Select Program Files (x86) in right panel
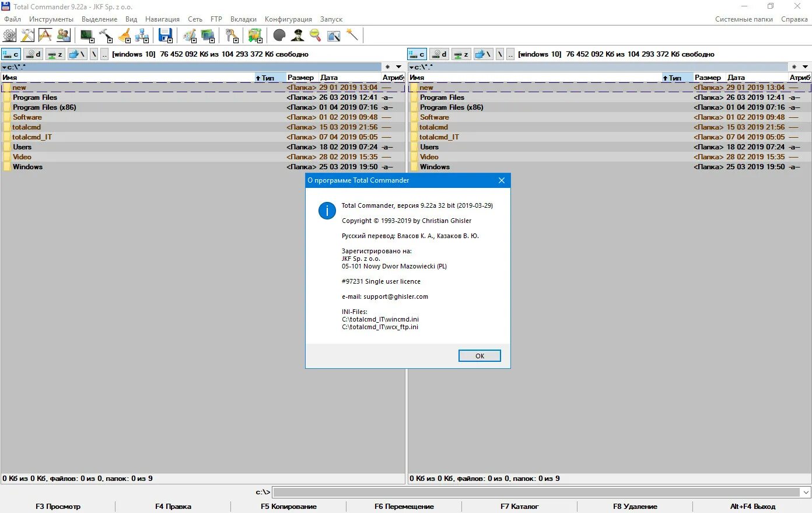The height and width of the screenshot is (513, 812). point(610,107)
